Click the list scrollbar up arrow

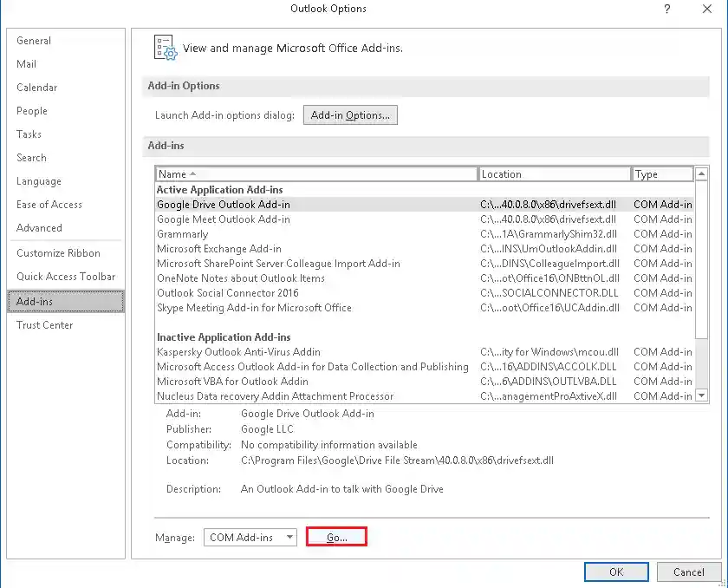701,174
